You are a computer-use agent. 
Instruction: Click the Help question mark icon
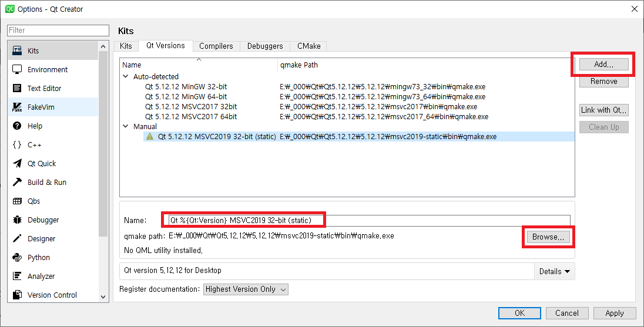click(x=17, y=126)
